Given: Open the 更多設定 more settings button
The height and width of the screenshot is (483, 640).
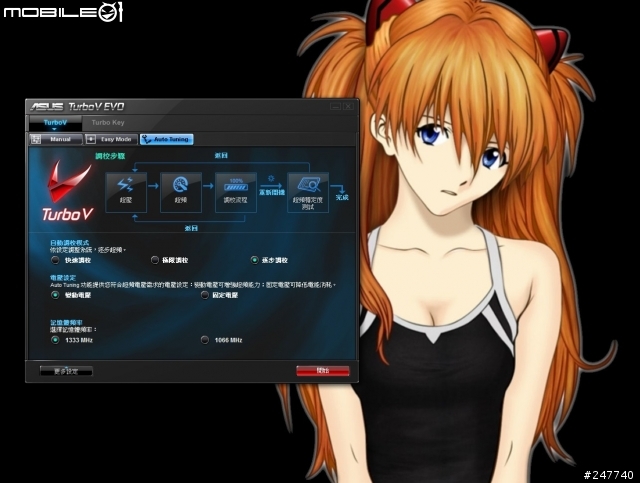Looking at the screenshot, I should tap(66, 371).
